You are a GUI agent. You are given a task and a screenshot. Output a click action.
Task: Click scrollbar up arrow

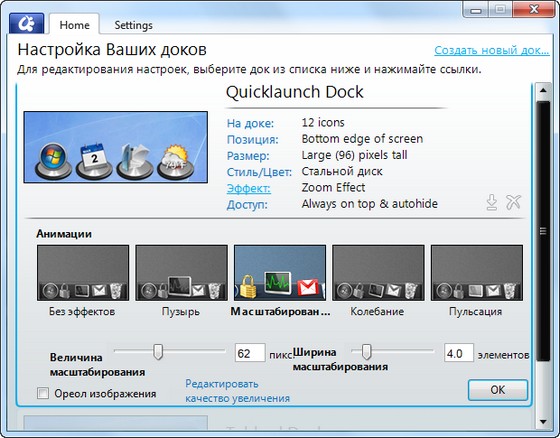(x=543, y=90)
